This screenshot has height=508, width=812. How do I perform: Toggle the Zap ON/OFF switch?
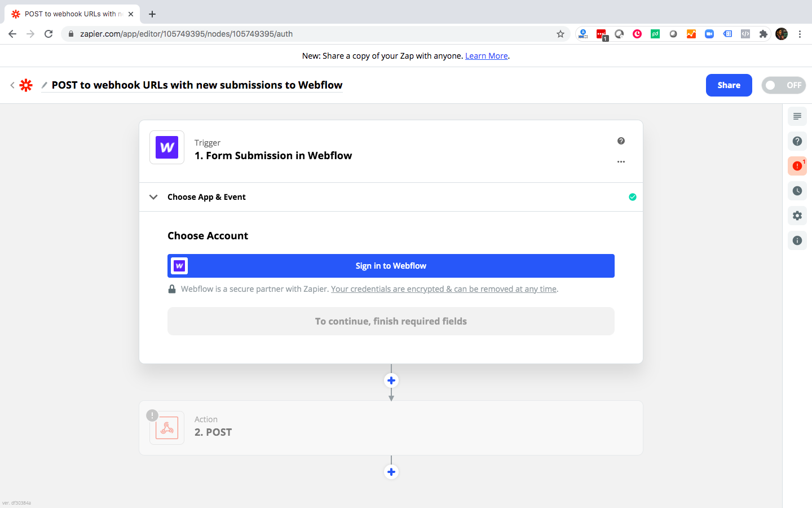point(783,85)
